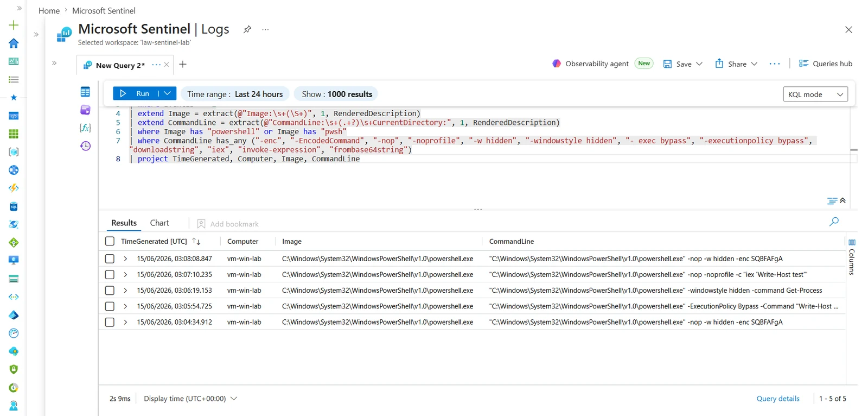Expand the 03:06:19.153 result row

[x=125, y=291]
